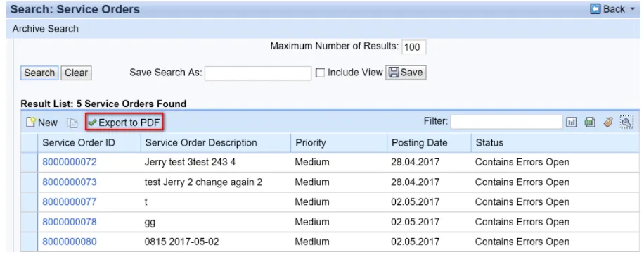Click the New service order icon
The image size is (644, 269).
[31, 123]
